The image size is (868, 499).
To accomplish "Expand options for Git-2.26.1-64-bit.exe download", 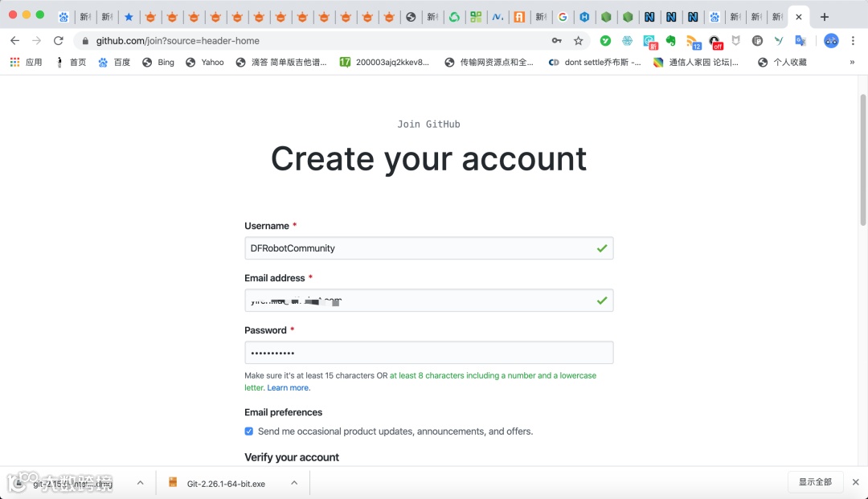I will point(294,483).
